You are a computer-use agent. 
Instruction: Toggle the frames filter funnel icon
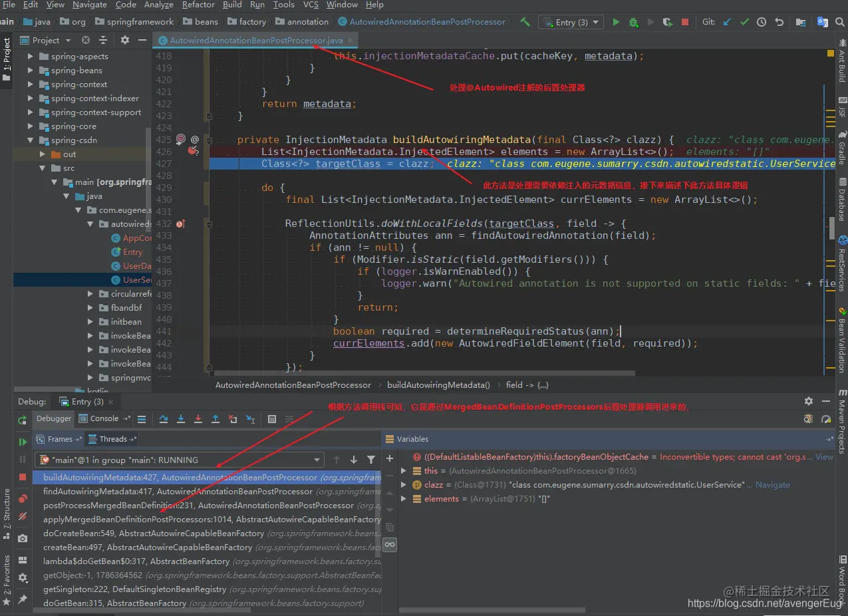point(371,460)
